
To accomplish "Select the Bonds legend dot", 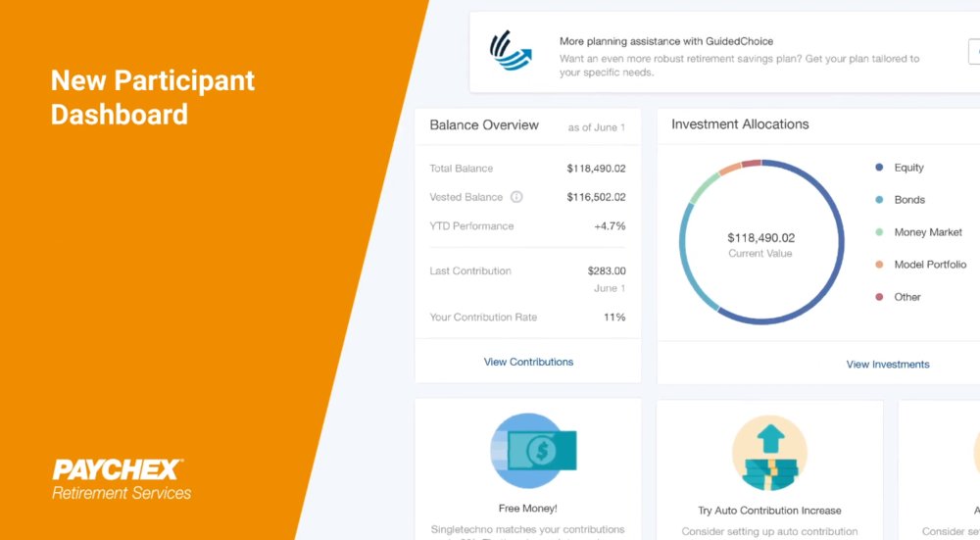I will pos(879,199).
